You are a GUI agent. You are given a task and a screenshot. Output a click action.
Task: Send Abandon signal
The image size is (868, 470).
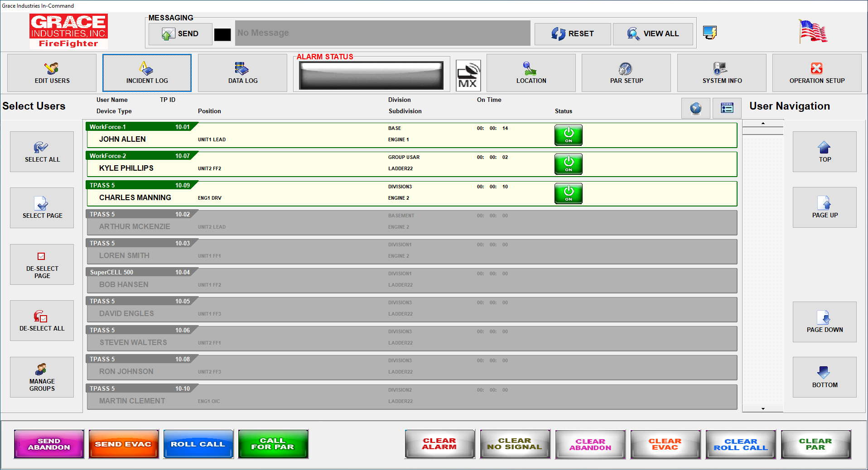[49, 444]
